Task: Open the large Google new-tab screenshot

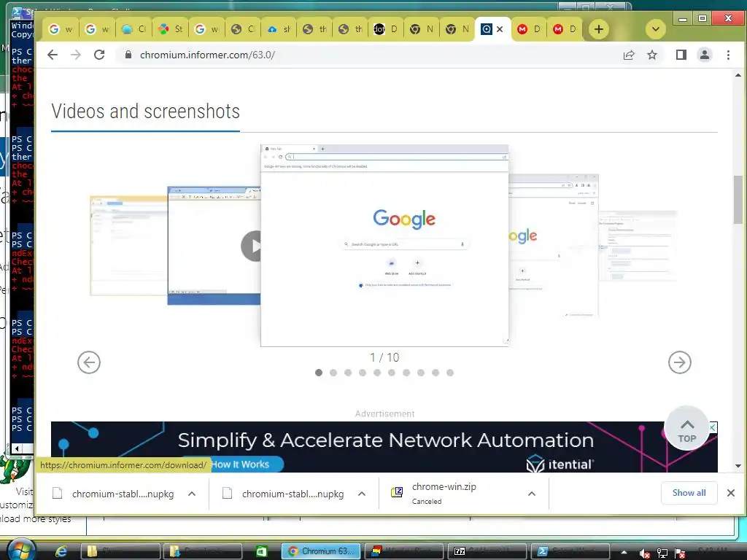Action: (384, 246)
